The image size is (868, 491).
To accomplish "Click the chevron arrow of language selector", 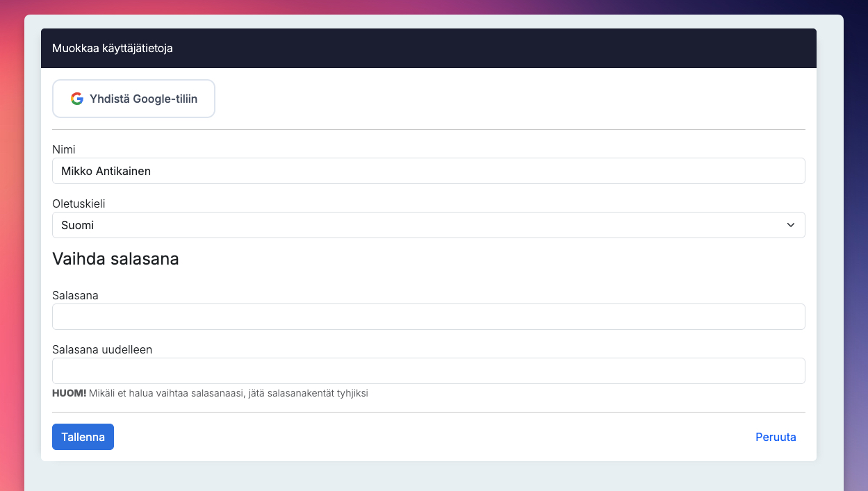I will pos(790,225).
